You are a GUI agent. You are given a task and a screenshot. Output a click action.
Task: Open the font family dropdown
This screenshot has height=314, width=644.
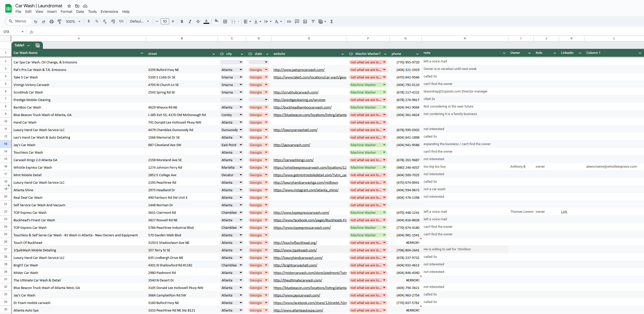coord(139,22)
